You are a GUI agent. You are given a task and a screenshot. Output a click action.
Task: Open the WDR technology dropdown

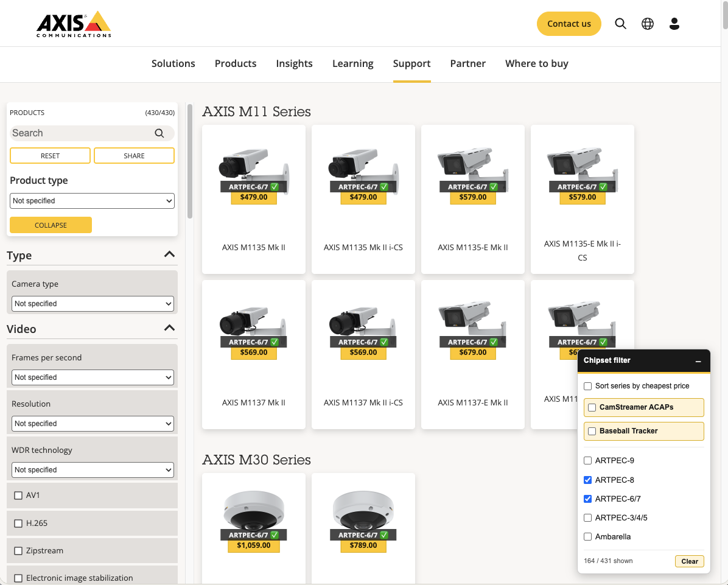(93, 470)
